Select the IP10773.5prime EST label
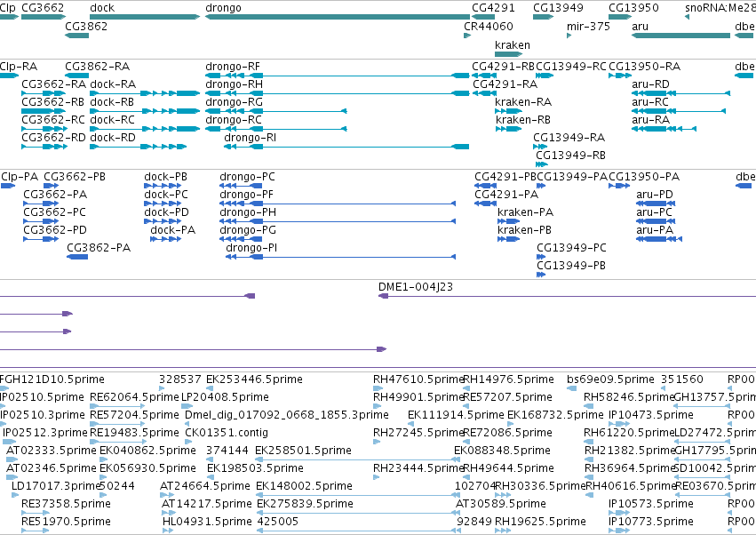This screenshot has height=535, width=756. coord(651,522)
